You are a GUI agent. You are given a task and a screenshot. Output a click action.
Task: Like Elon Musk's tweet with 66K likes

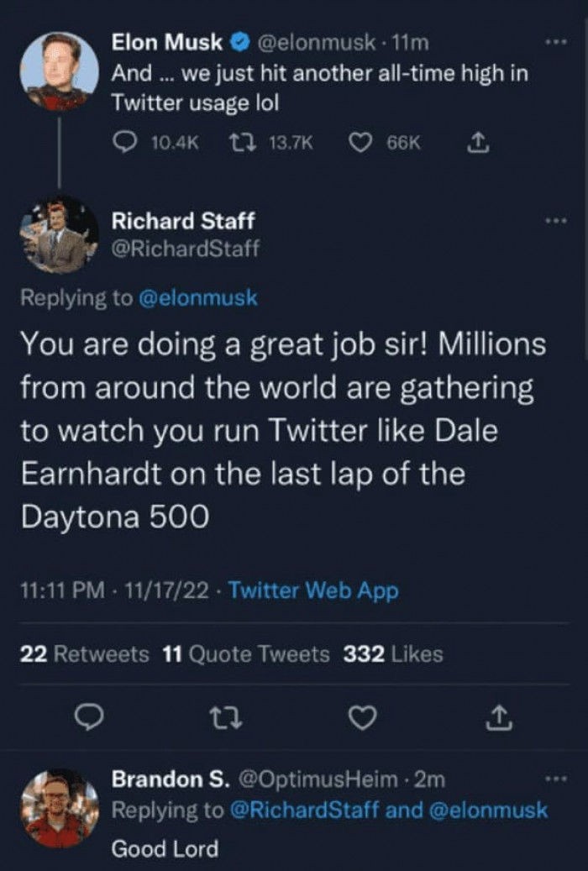coord(361,144)
